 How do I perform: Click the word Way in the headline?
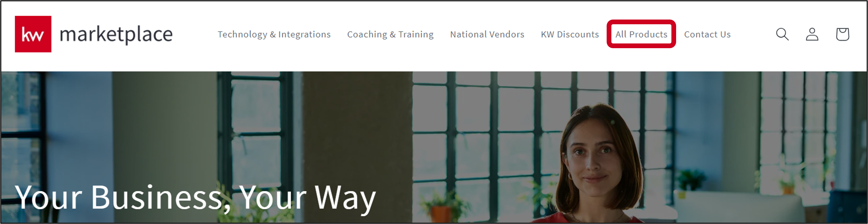(345, 199)
